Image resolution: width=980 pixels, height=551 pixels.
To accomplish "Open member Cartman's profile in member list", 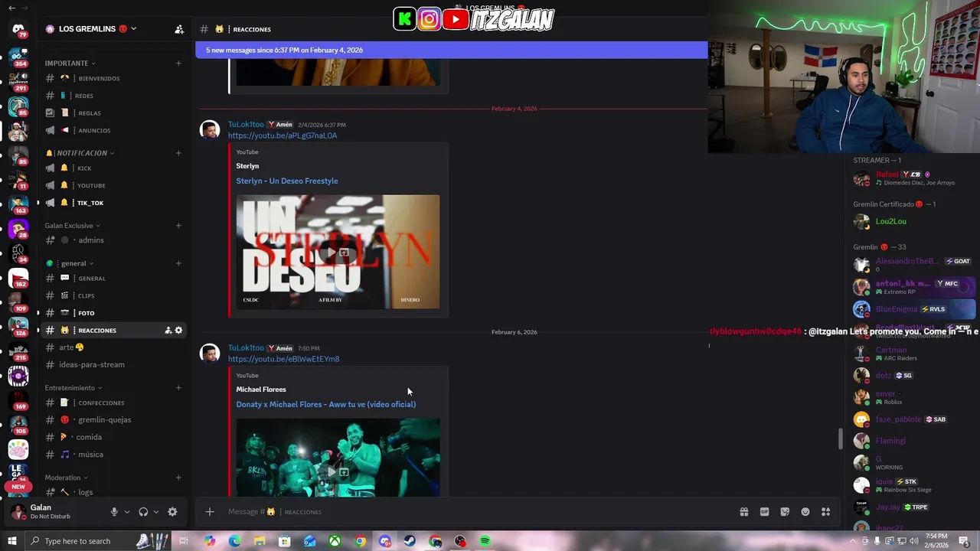I will click(913, 354).
